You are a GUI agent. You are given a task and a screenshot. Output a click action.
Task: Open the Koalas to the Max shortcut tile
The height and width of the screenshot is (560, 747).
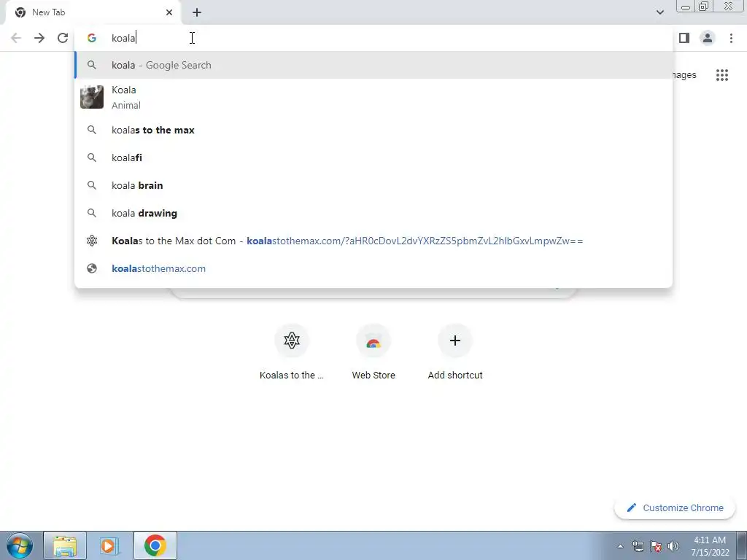[292, 352]
